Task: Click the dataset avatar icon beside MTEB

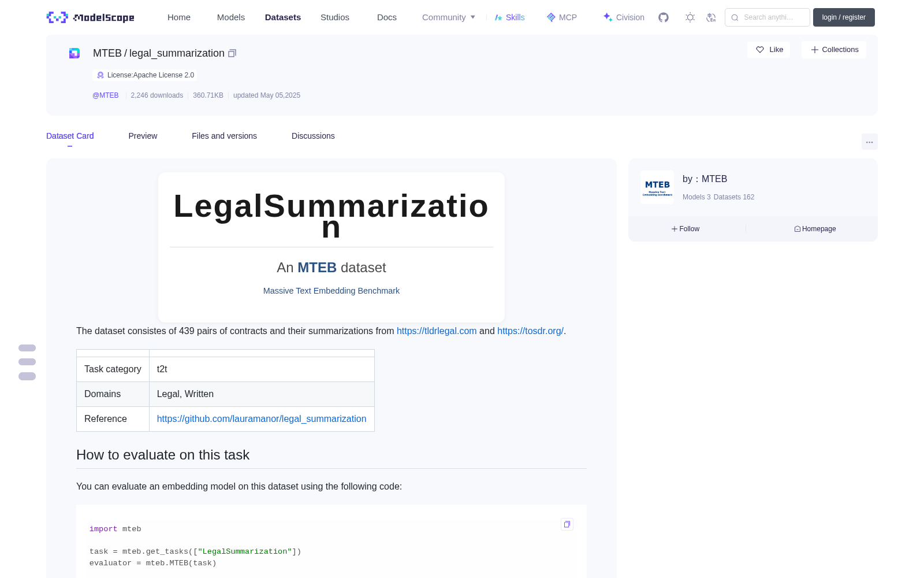Action: click(74, 53)
